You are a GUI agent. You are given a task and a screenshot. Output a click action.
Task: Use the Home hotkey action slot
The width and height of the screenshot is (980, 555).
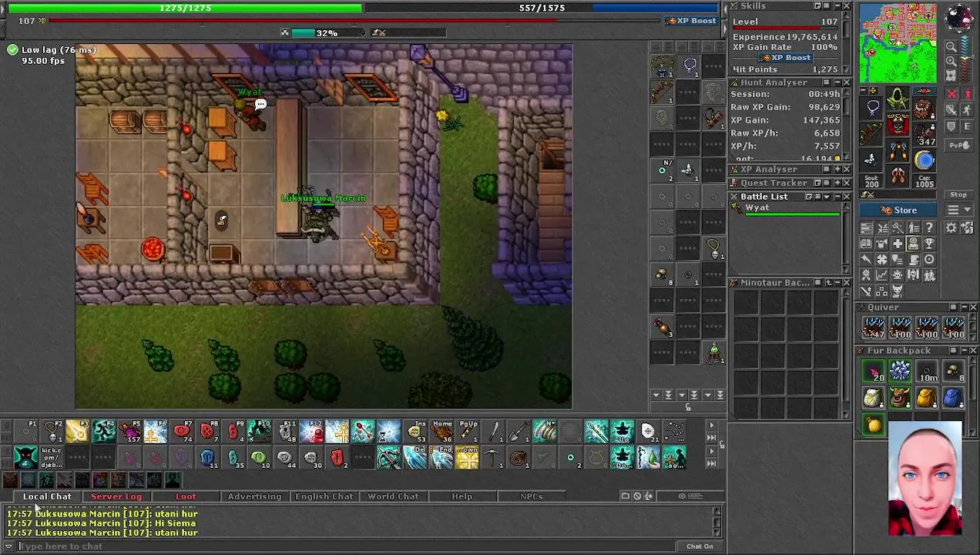(441, 432)
